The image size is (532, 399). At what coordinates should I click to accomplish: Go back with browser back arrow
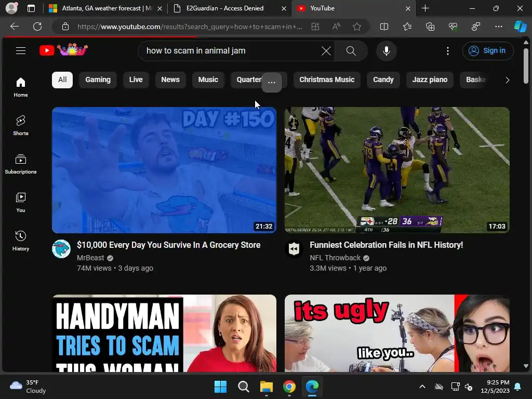15,26
